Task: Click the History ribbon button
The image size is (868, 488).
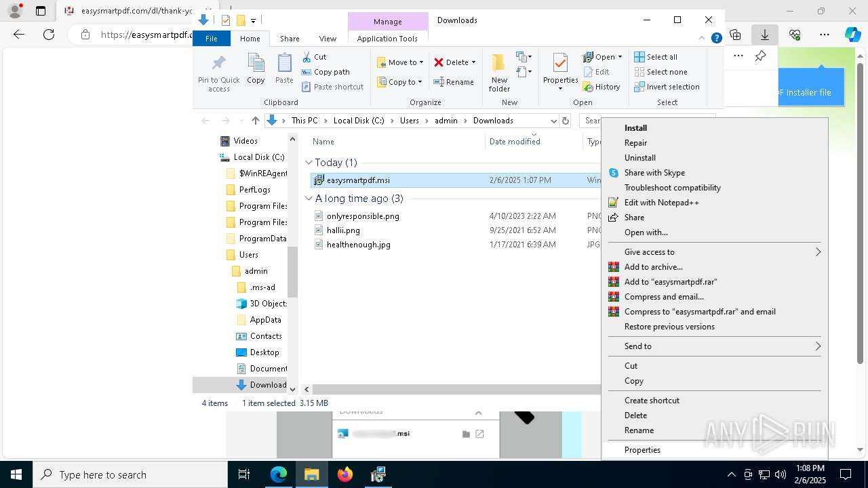Action: [601, 87]
